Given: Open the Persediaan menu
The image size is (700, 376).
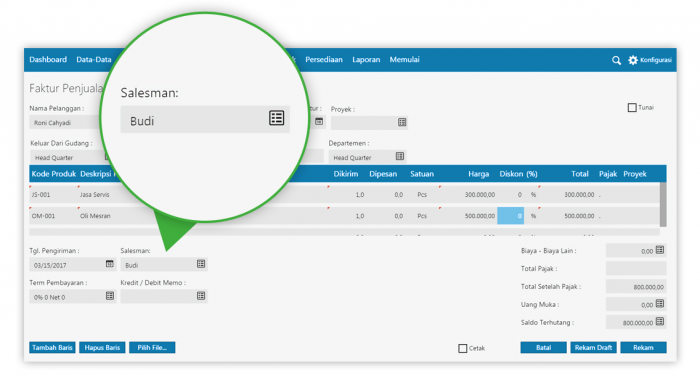Looking at the screenshot, I should pos(324,59).
